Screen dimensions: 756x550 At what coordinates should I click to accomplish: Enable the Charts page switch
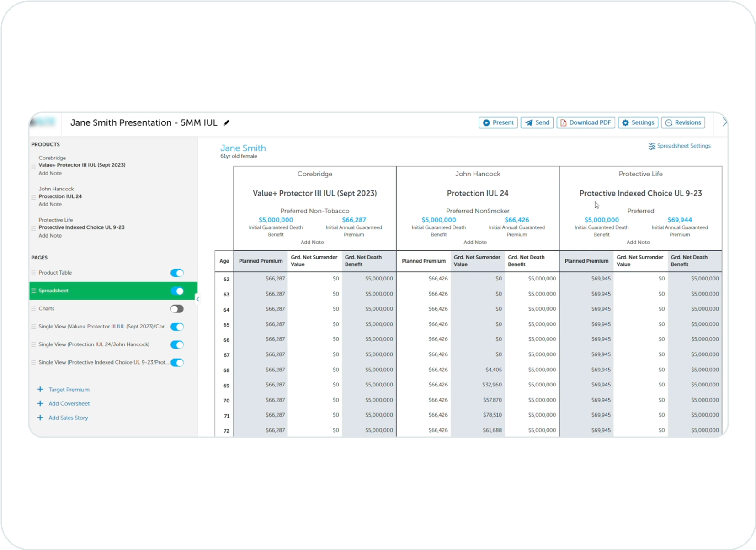tap(177, 309)
